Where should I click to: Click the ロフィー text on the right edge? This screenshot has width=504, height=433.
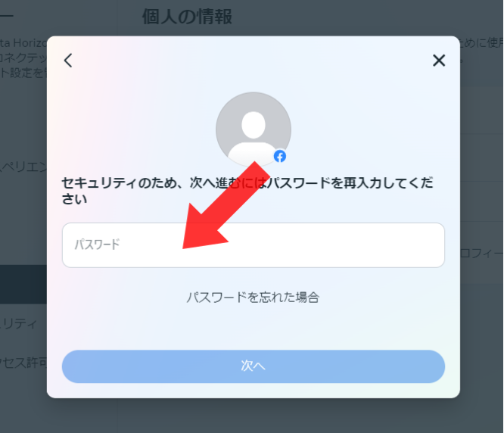[x=481, y=254]
